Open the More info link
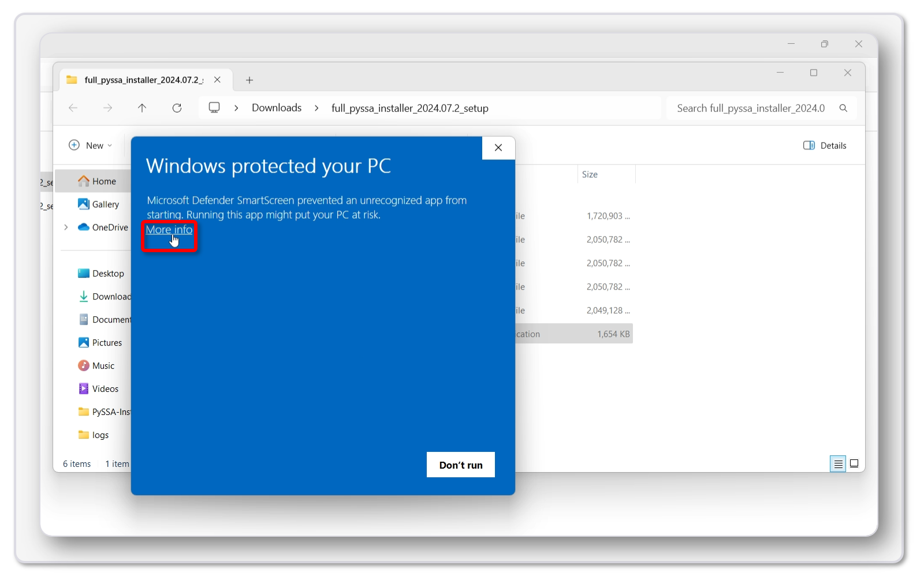This screenshot has height=580, width=924. click(x=169, y=230)
